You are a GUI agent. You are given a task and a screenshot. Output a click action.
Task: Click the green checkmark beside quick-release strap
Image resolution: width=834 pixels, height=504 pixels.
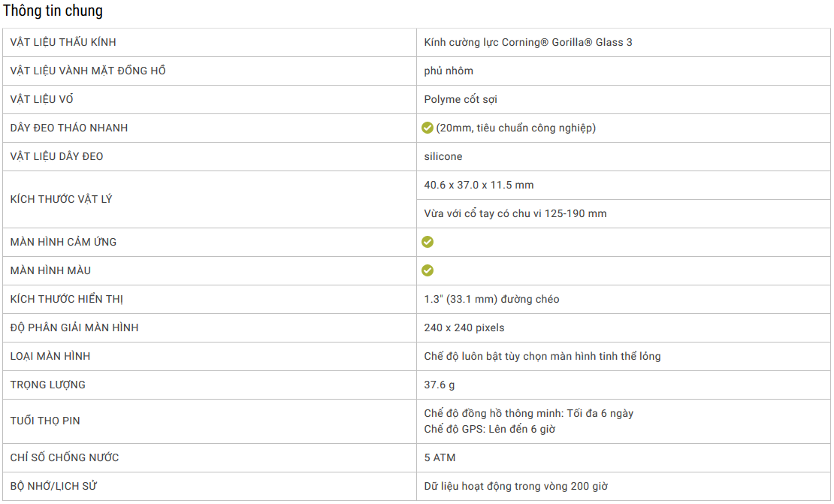(428, 128)
